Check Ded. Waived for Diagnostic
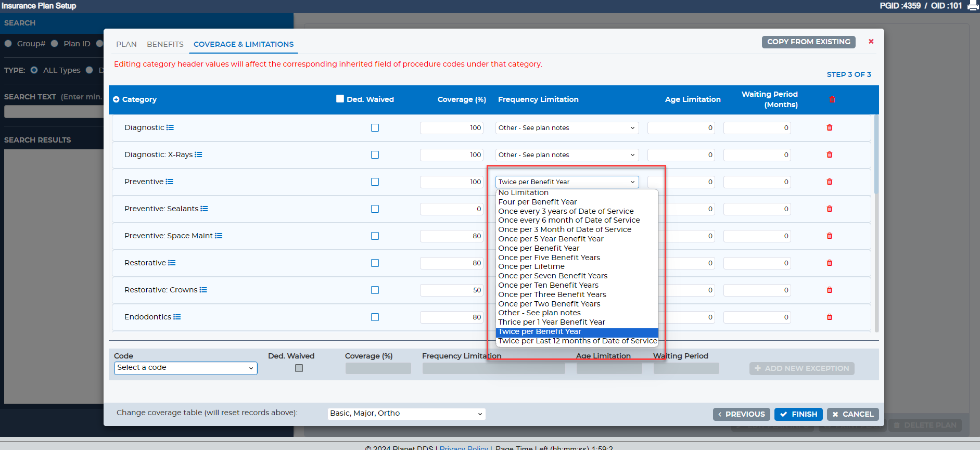The image size is (980, 450). click(375, 127)
